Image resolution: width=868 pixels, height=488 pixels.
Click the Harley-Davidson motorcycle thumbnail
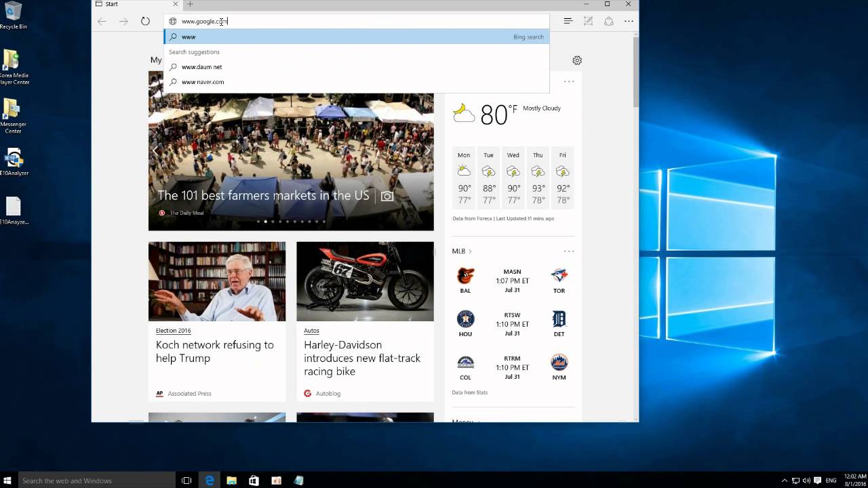click(x=365, y=281)
